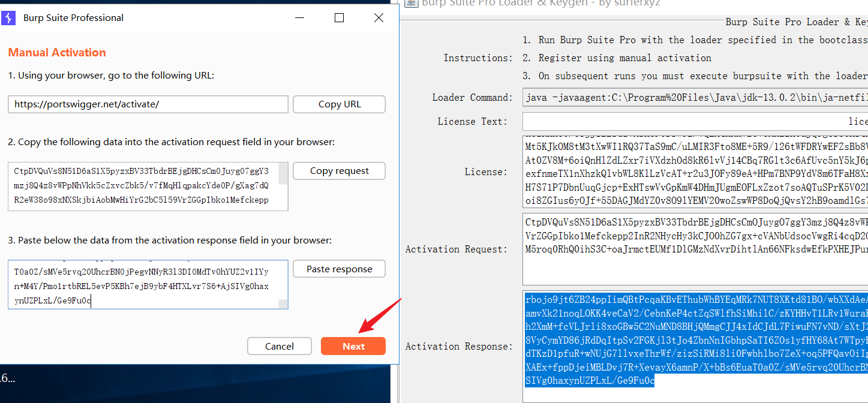Click the Manual Activation heading
Viewport: 868px width, 403px height.
[57, 53]
